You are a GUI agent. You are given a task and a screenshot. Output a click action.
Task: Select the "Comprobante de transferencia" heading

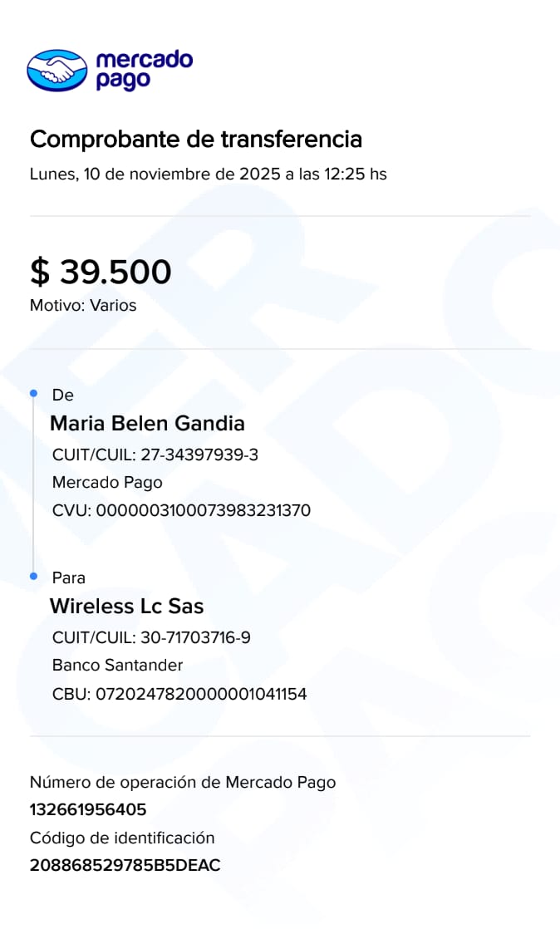coord(196,139)
